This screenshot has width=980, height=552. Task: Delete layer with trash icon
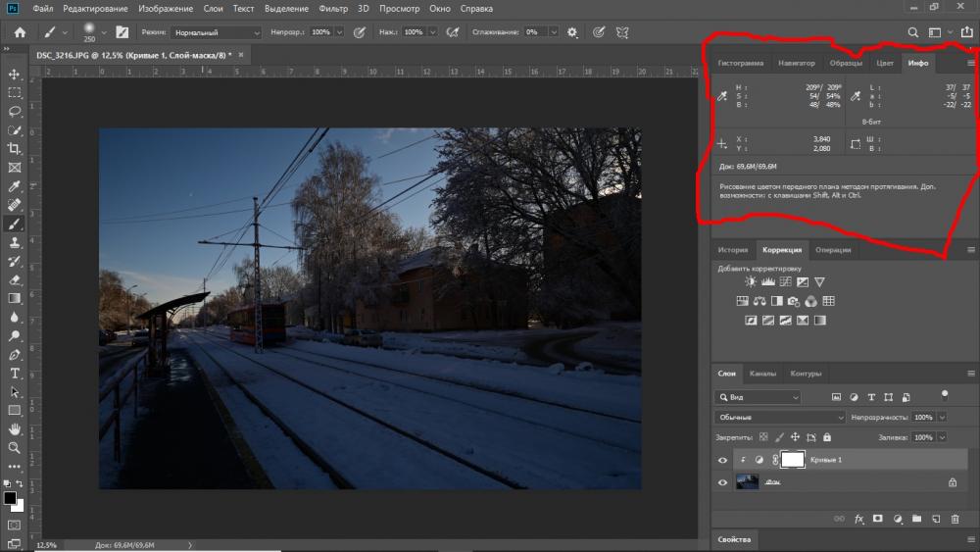pyautogui.click(x=955, y=519)
